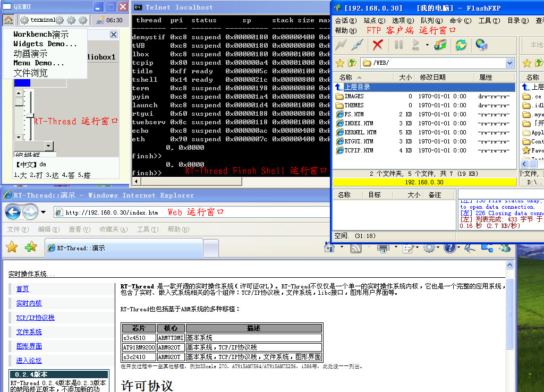Viewport: 544px width, 392px height.
Task: Switch to RT-Thread::演示 tab in IE
Action: pos(124,248)
